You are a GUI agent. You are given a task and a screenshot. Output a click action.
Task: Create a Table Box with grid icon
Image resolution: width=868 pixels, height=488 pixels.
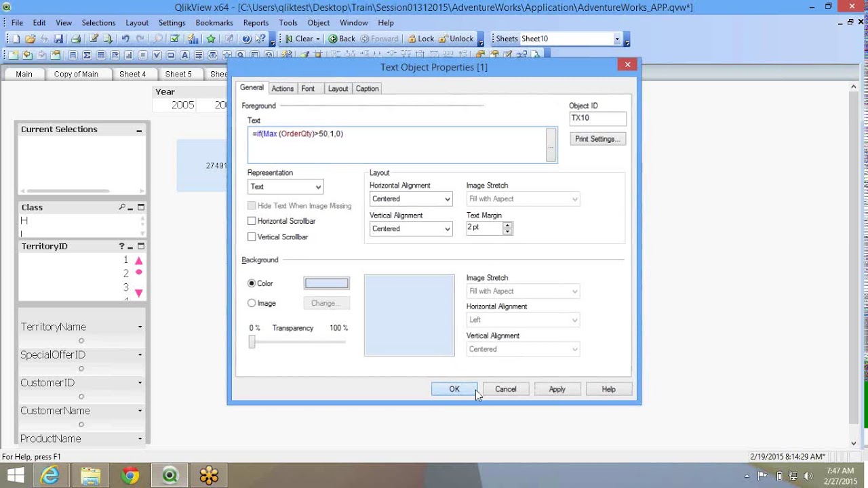(x=101, y=55)
